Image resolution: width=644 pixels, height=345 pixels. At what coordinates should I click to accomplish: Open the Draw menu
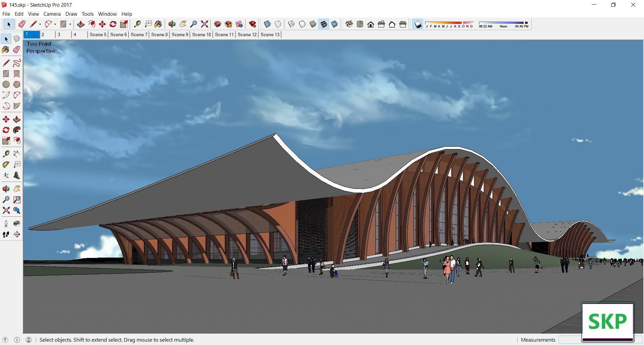(x=71, y=14)
